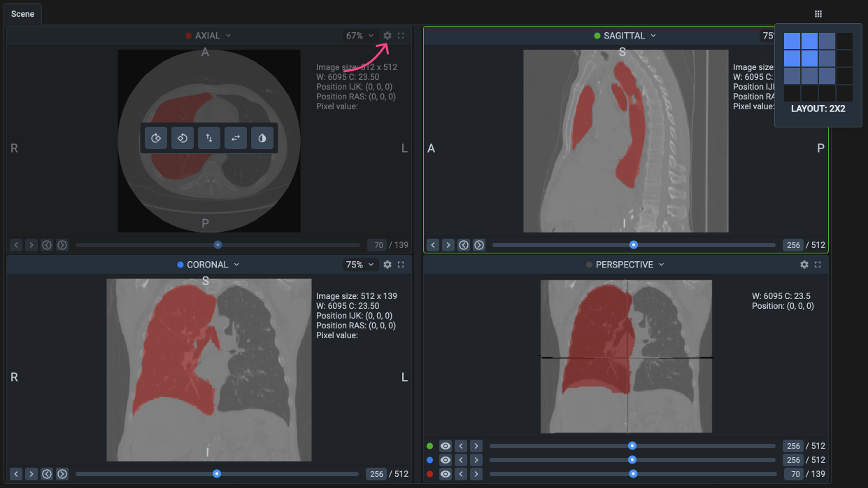Viewport: 868px width, 488px height.
Task: Flip the axial image vertically
Action: coord(208,139)
